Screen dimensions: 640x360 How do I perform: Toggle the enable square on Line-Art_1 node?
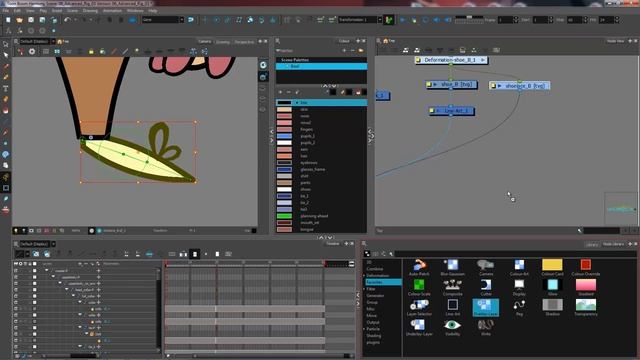click(x=432, y=111)
